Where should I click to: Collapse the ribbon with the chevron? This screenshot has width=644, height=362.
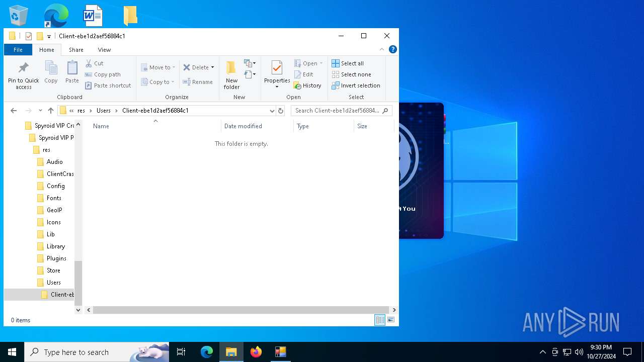pyautogui.click(x=382, y=49)
